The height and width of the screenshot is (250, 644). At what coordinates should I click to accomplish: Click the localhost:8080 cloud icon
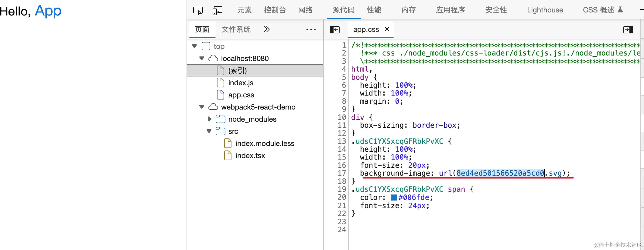213,58
